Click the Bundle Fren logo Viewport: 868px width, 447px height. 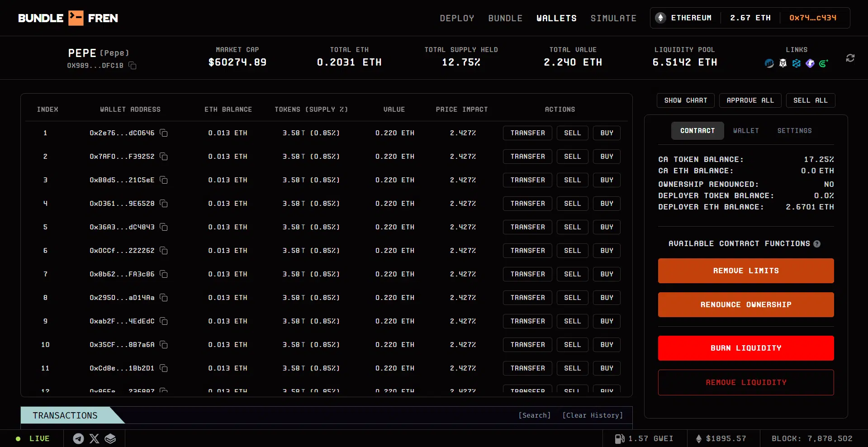pyautogui.click(x=68, y=18)
